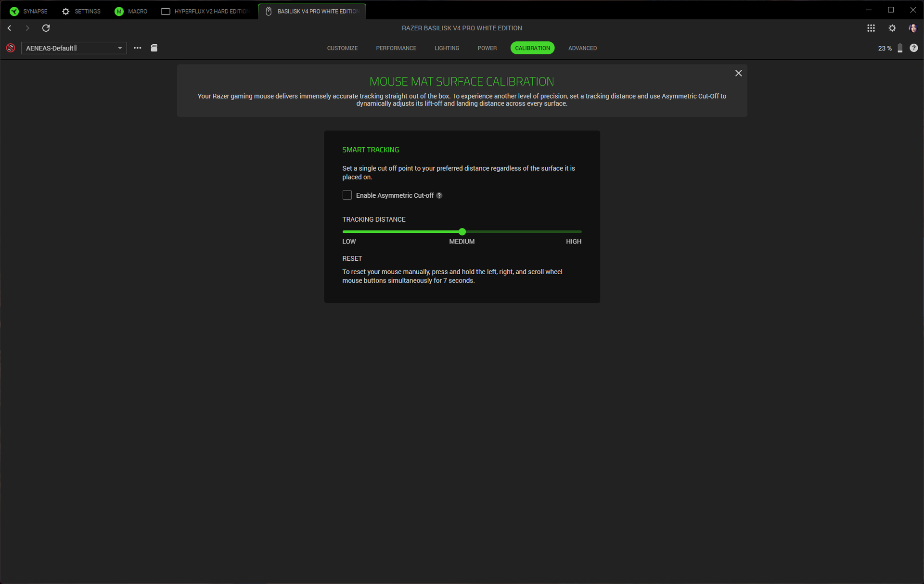The width and height of the screenshot is (924, 584).
Task: Enable Asymmetric Cut-off checkbox
Action: [x=347, y=195]
